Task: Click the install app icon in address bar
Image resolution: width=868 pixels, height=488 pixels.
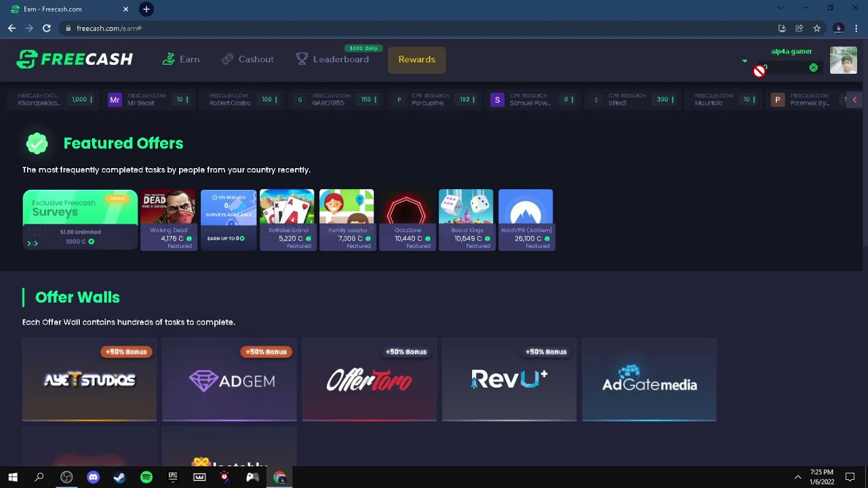Action: pyautogui.click(x=782, y=28)
